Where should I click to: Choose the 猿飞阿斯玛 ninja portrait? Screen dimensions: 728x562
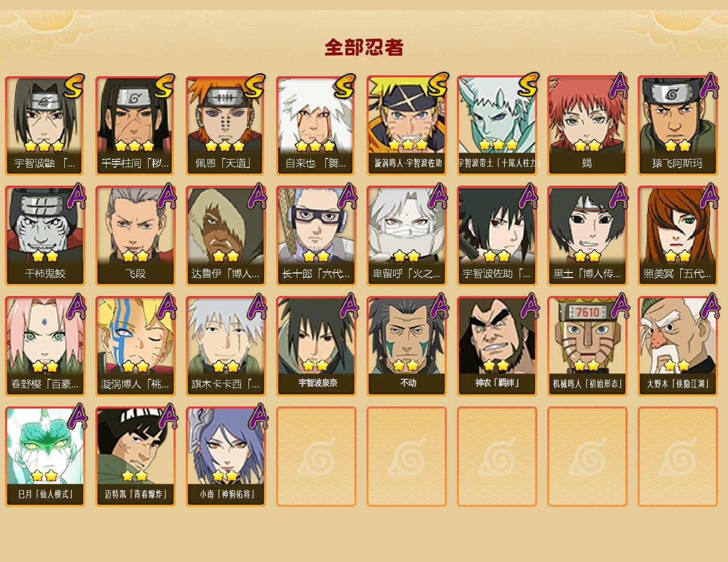point(677,125)
